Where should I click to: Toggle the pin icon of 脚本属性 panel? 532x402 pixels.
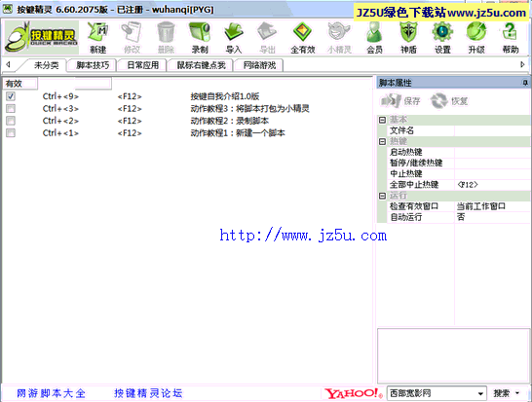pos(525,83)
